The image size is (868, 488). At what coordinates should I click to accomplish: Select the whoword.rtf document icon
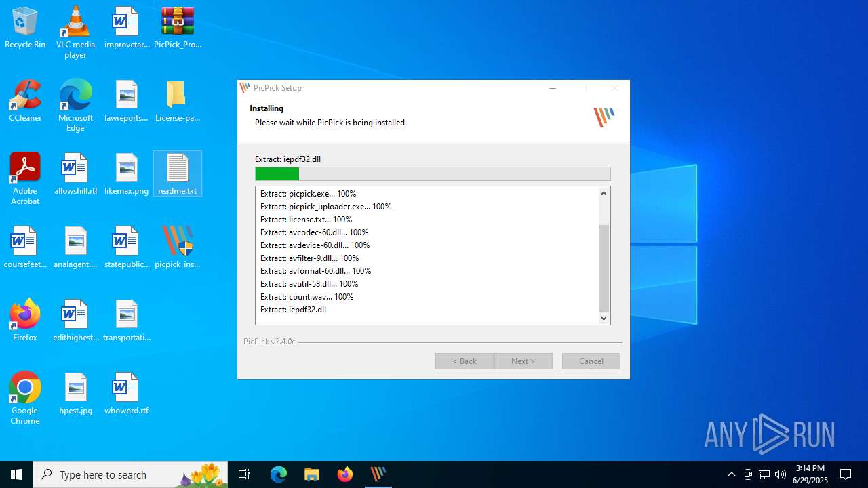tap(127, 394)
